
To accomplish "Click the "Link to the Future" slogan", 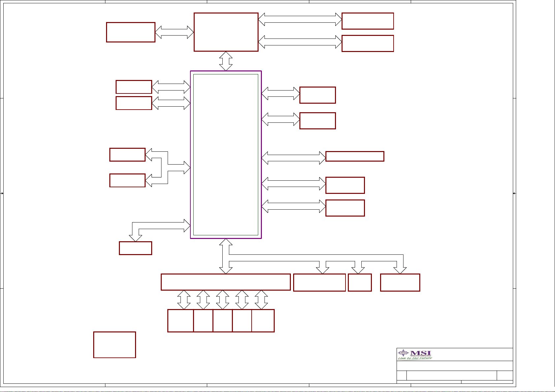I will (x=415, y=358).
